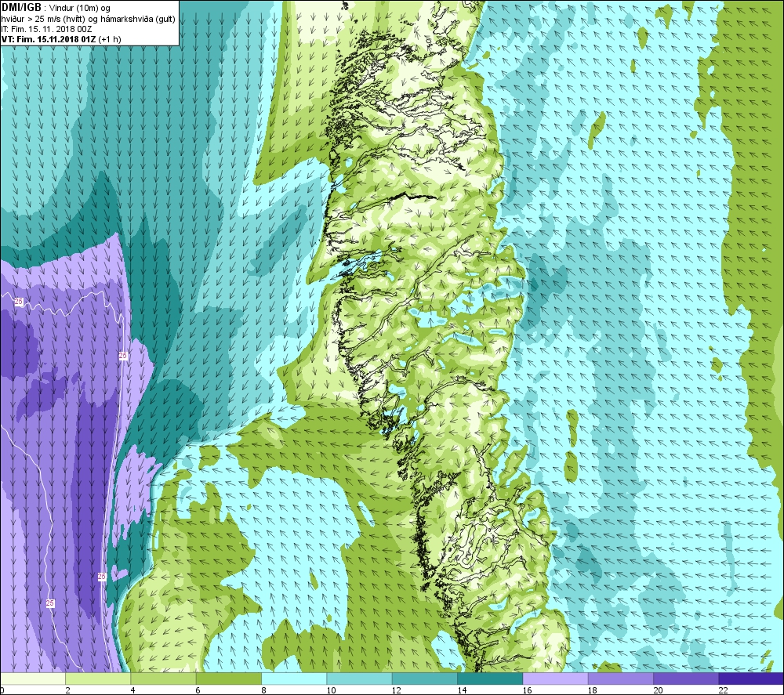Click the legend scale number 16
The width and height of the screenshot is (784, 695).
click(x=527, y=690)
